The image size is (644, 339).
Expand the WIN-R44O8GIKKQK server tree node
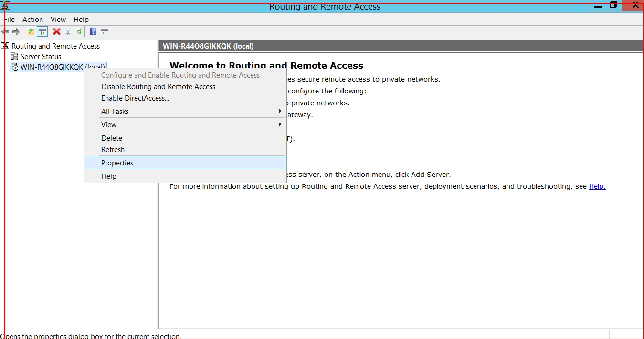tap(6, 67)
